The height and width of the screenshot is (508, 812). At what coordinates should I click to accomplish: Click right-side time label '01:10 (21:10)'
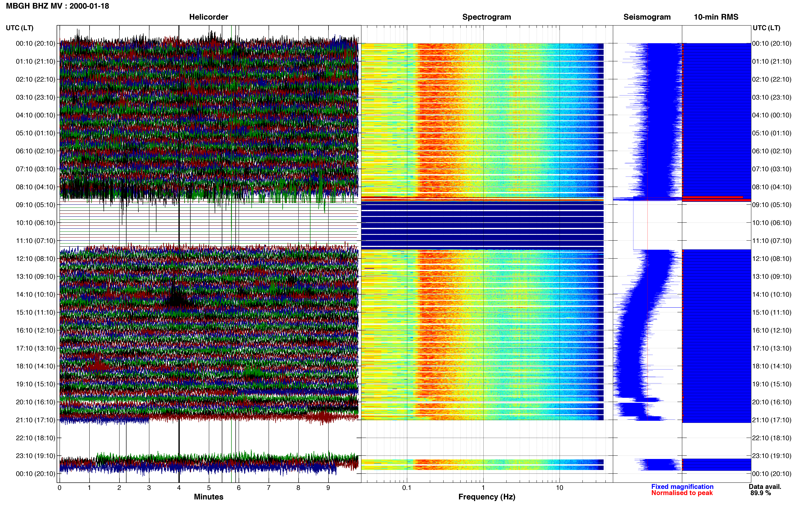pos(772,61)
